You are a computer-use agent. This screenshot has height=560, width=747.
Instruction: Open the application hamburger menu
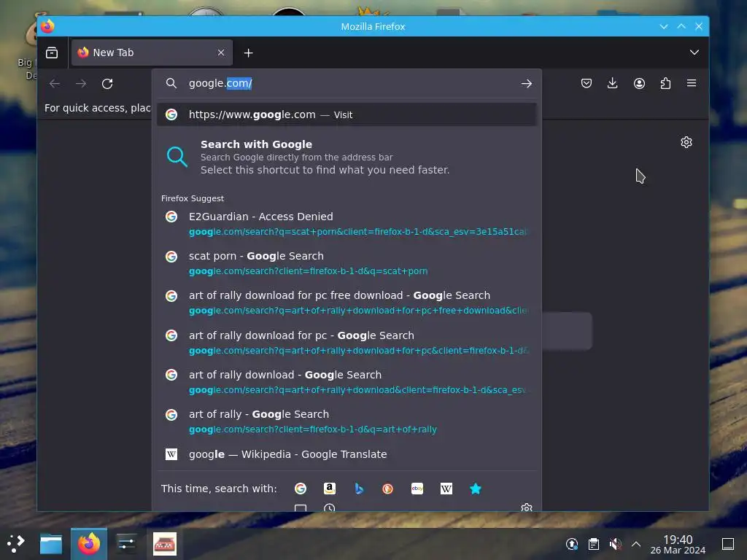692,83
